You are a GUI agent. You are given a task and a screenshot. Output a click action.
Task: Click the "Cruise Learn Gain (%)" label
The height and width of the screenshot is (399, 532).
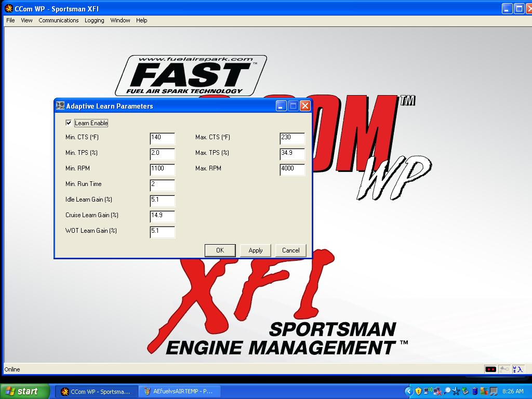tap(91, 215)
